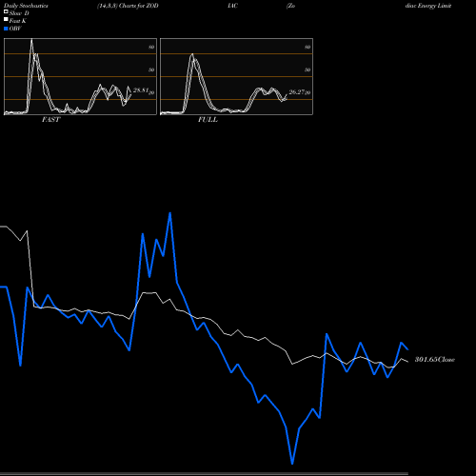Click the Zodiac Energy Limit title text
Screen dimensions: 476x476
pos(428,6)
